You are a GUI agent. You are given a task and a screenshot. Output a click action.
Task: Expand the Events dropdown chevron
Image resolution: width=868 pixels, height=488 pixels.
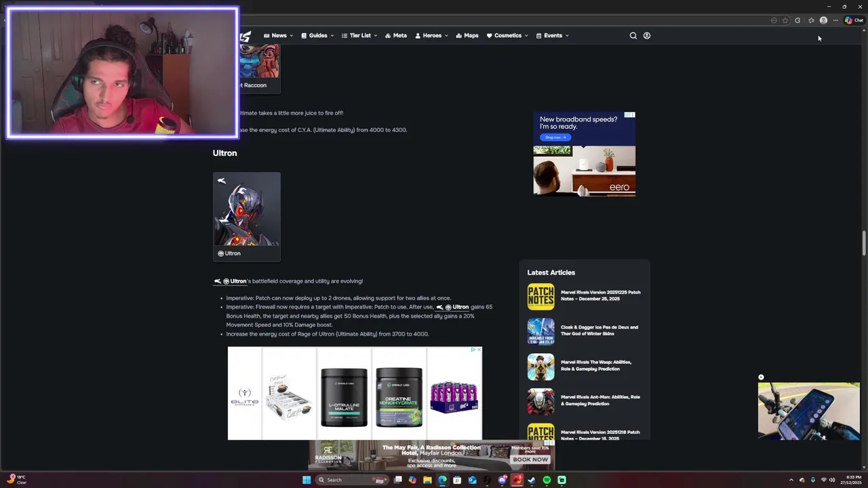coord(567,36)
